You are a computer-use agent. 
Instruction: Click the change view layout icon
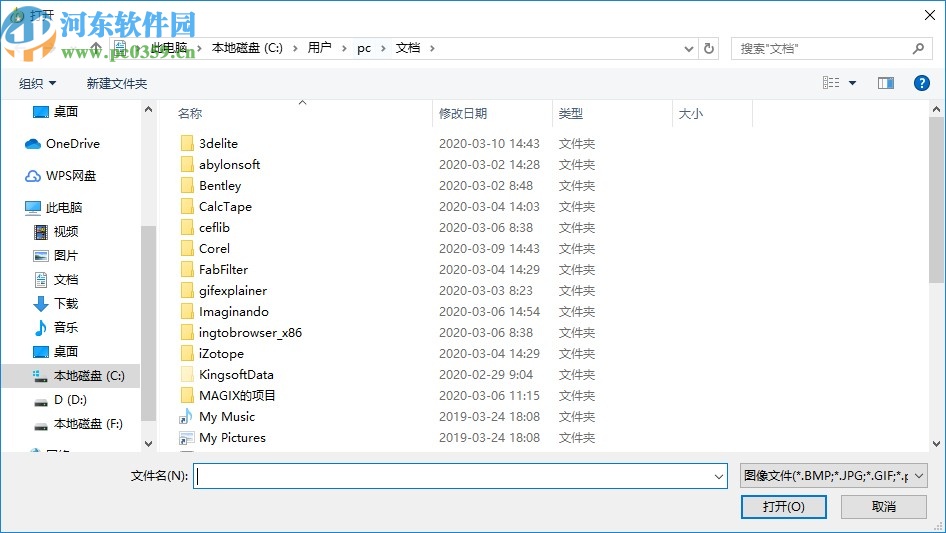pos(831,83)
